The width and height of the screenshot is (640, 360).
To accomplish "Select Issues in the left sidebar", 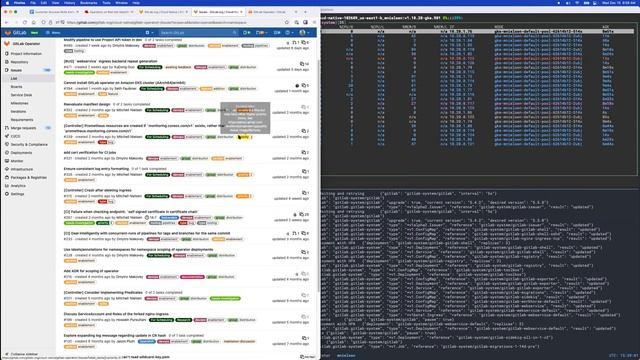I will pyautogui.click(x=16, y=70).
